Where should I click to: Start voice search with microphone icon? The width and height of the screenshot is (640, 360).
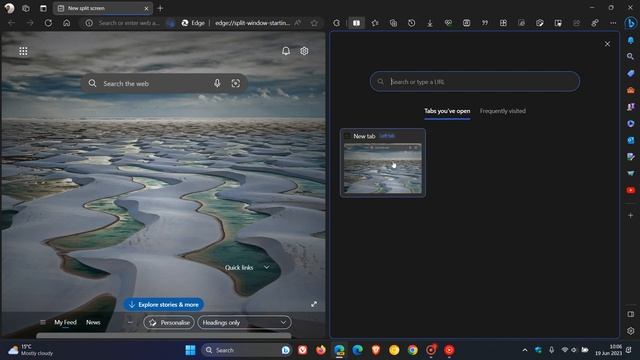tap(217, 83)
